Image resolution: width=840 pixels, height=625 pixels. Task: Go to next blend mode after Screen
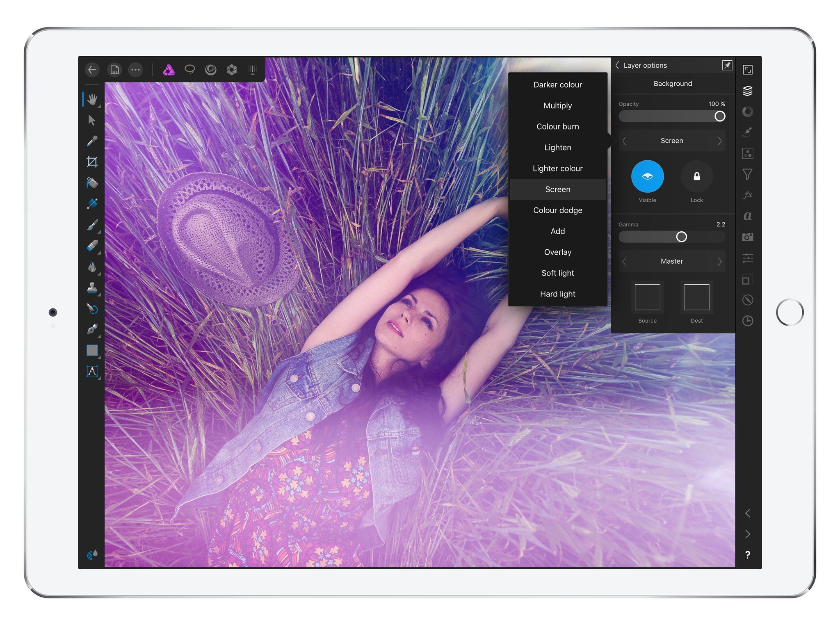pos(719,141)
